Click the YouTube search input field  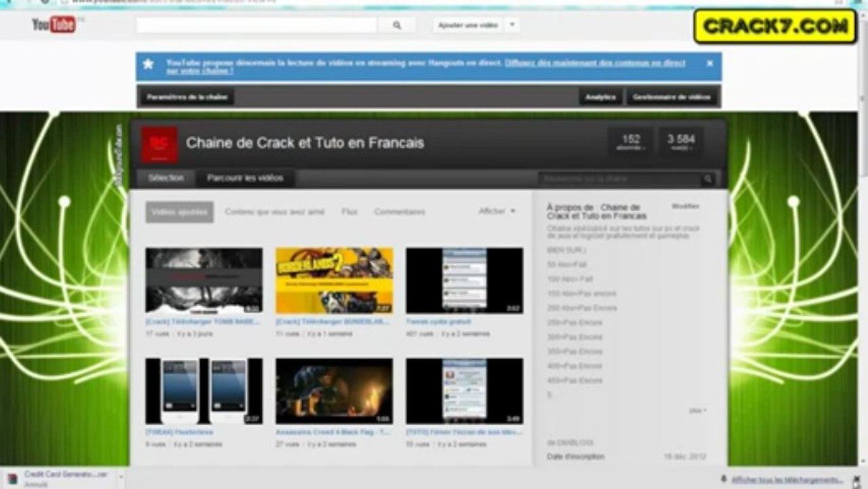click(x=257, y=25)
